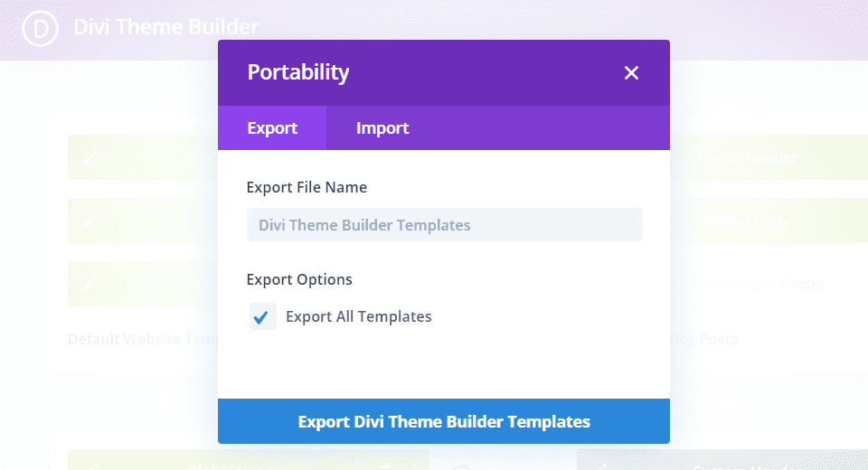Click the Export File Name label

click(307, 188)
